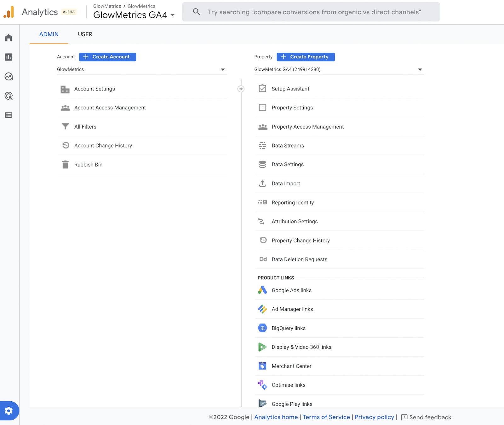This screenshot has height=425, width=504.
Task: Click the Create Account button
Action: (107, 57)
